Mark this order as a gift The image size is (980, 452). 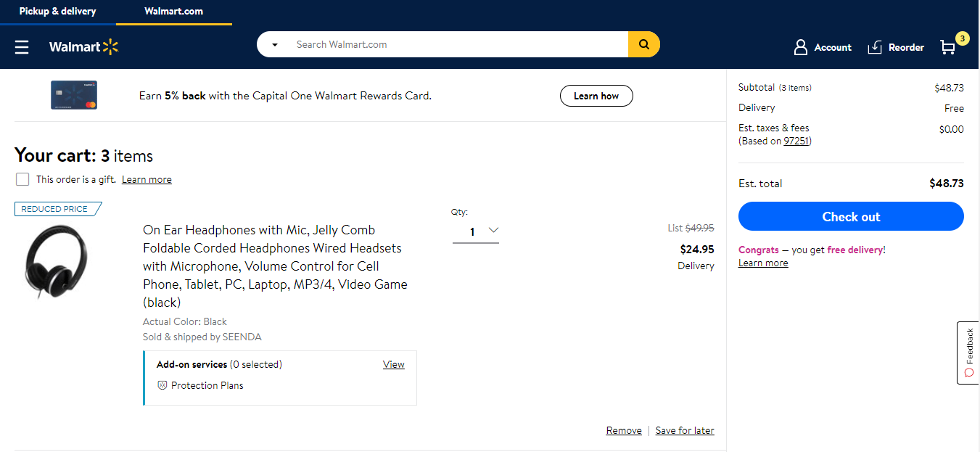coord(22,179)
